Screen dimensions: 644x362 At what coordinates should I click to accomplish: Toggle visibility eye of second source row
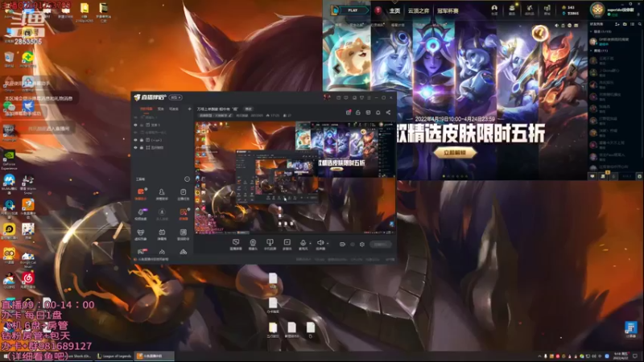(x=135, y=125)
